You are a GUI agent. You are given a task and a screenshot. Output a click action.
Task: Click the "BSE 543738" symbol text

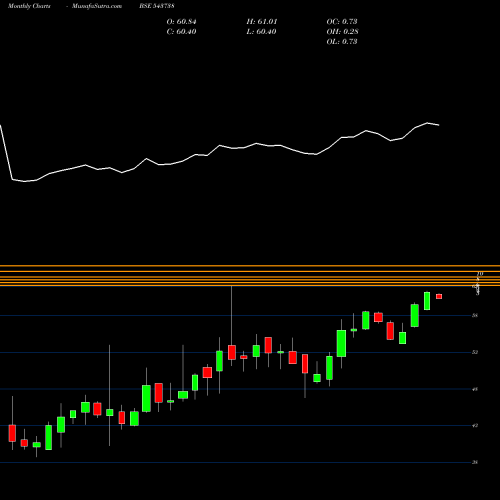coord(157,6)
